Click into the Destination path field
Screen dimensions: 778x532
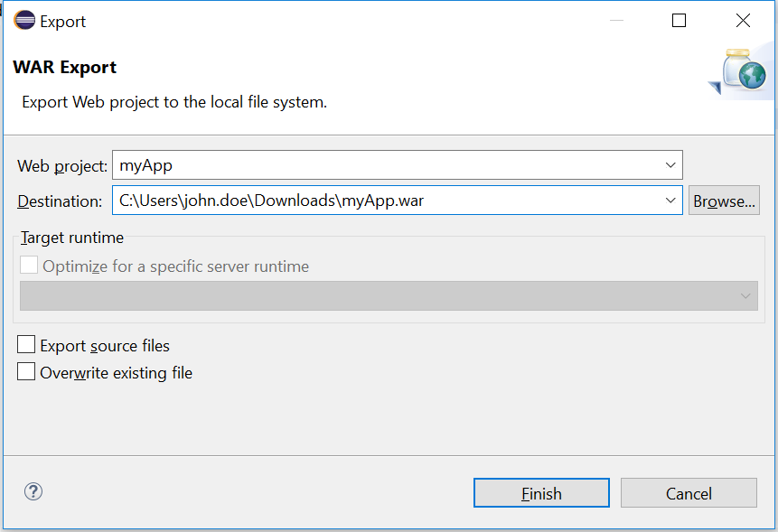(387, 201)
